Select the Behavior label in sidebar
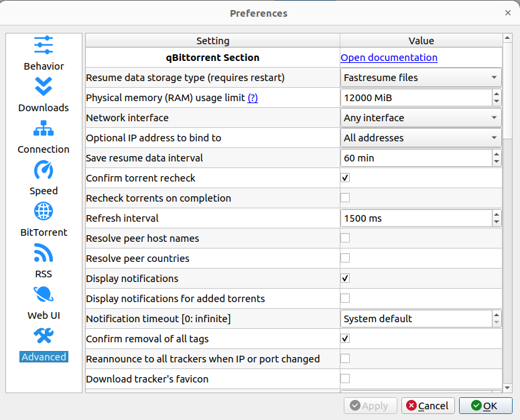 point(44,66)
